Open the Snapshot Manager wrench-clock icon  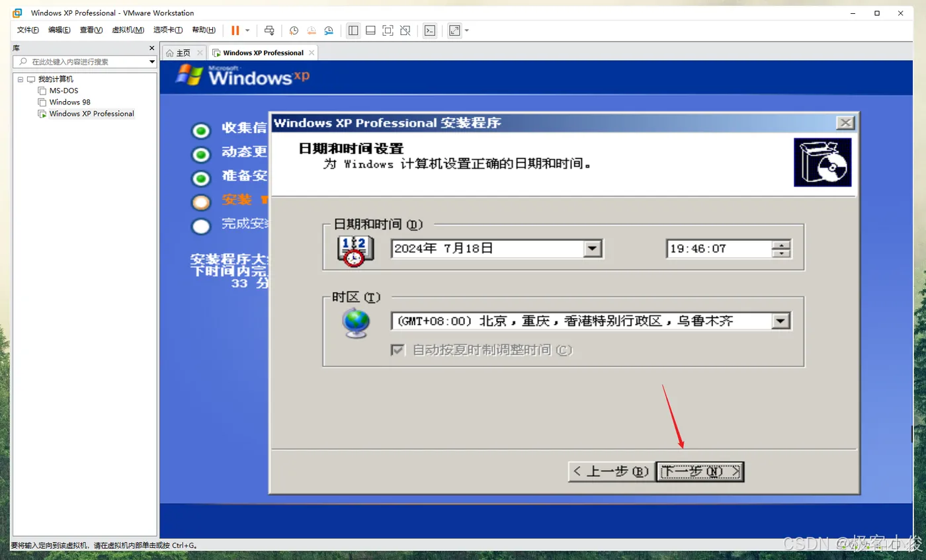click(x=329, y=30)
